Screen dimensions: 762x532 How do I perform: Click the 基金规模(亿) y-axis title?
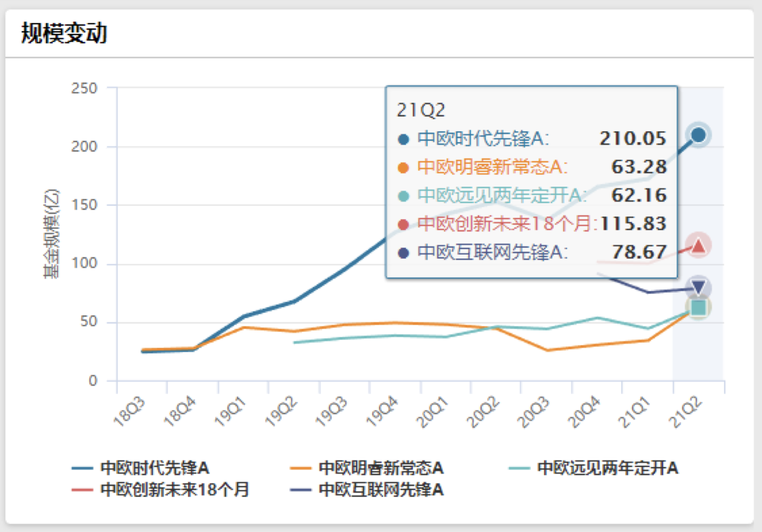pyautogui.click(x=51, y=234)
